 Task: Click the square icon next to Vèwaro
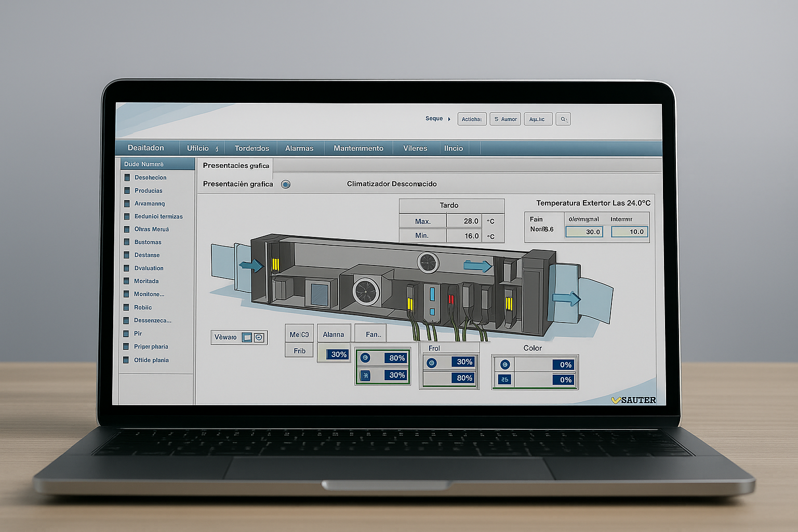tap(247, 338)
